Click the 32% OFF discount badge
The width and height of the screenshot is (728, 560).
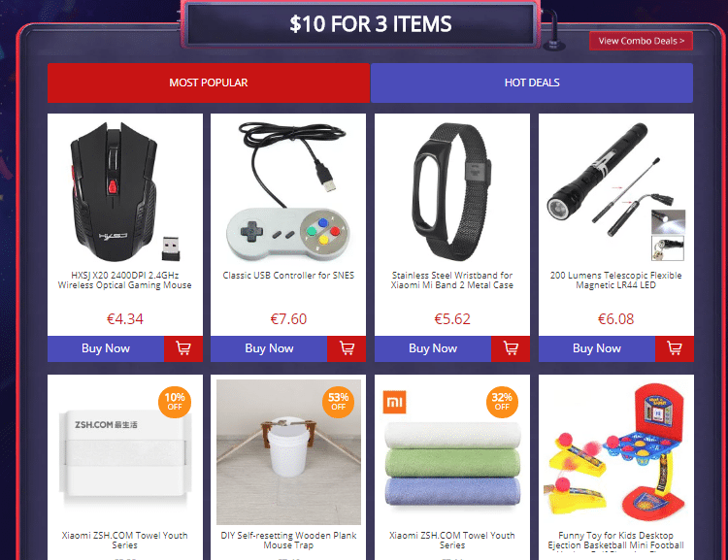coord(502,402)
